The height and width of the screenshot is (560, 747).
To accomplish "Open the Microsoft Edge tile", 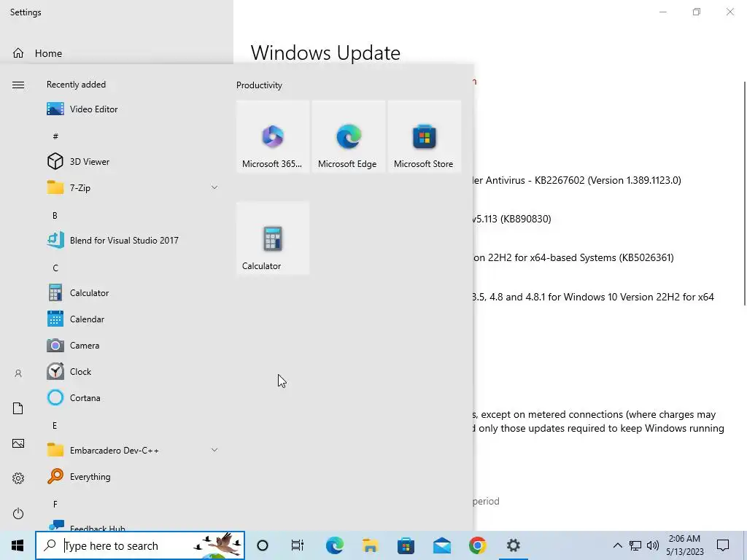I will [349, 136].
